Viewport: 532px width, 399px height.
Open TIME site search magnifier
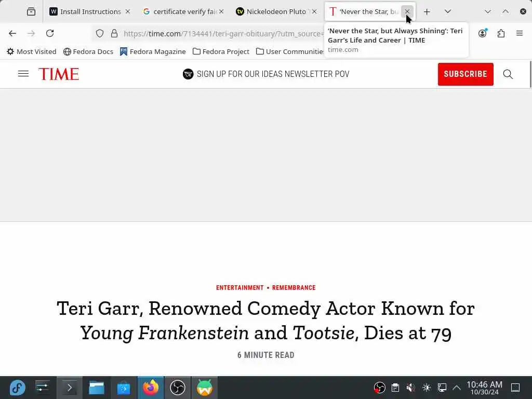click(508, 74)
